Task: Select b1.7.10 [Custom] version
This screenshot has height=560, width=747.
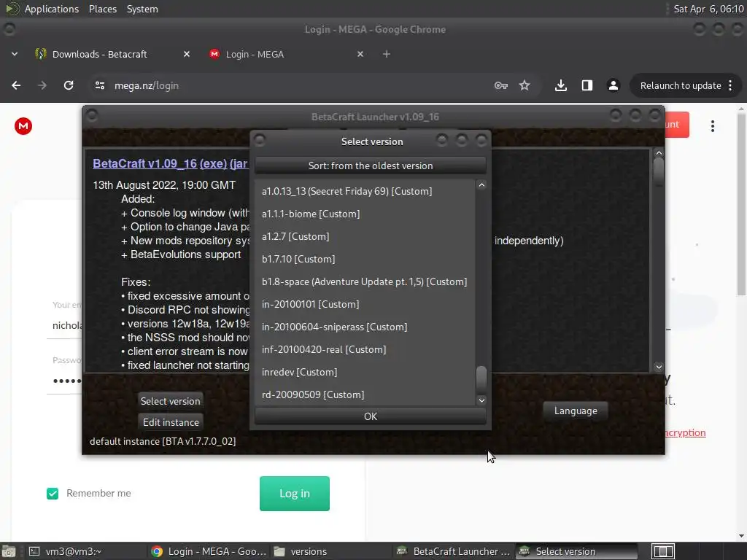Action: pos(365,259)
